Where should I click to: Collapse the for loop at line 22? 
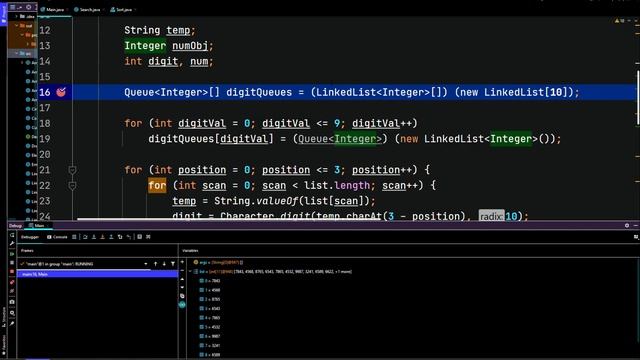[72, 186]
